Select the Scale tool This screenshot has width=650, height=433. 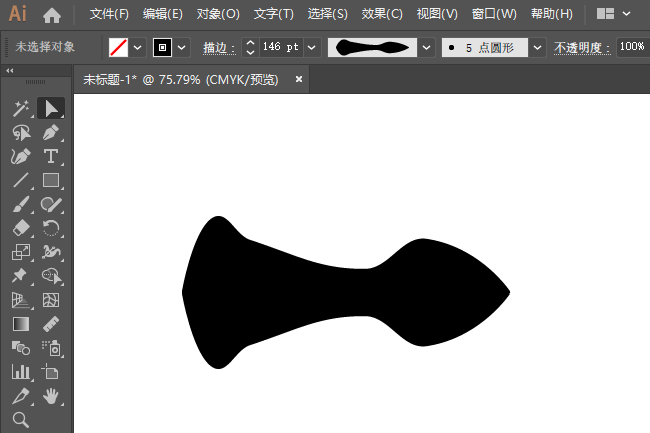(21, 252)
